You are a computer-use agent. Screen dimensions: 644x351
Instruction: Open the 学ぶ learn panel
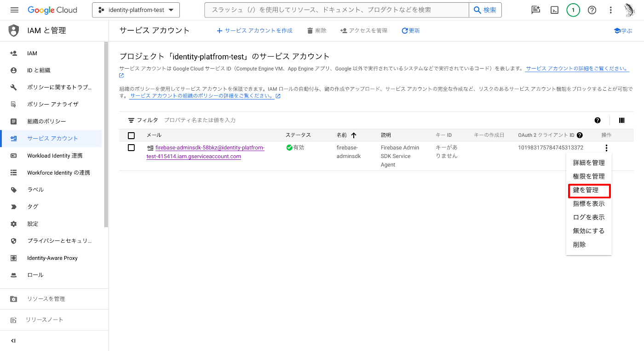(x=623, y=30)
